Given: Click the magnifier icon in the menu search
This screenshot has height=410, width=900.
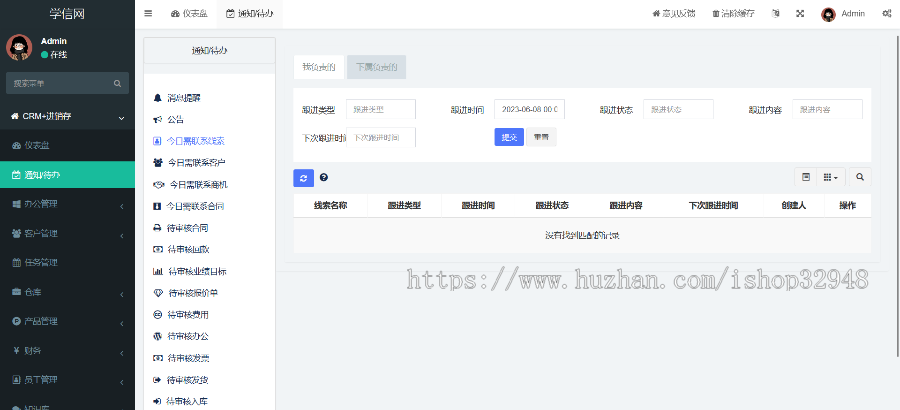Looking at the screenshot, I should [x=118, y=83].
